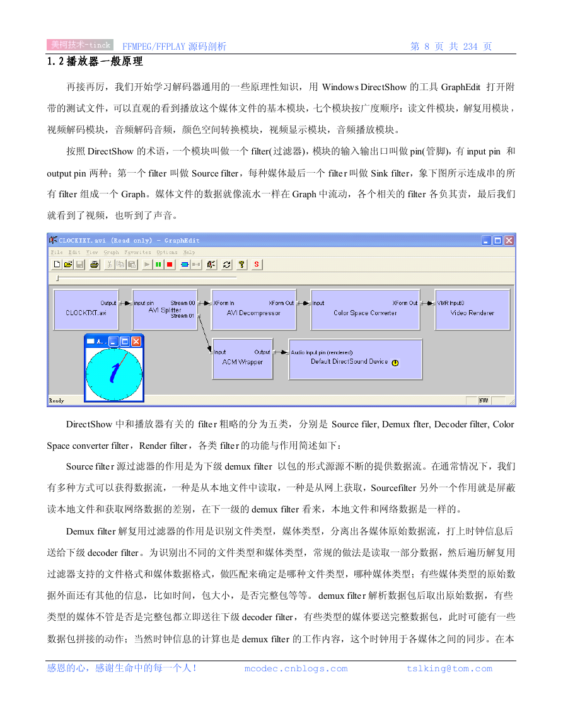The image size is (563, 728).
Task: Click the clock face in the video window
Action: click(114, 373)
